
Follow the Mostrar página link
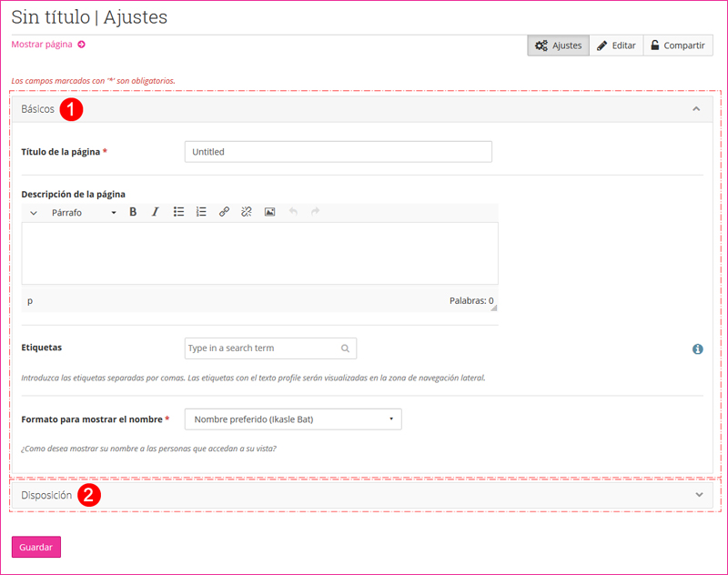(47, 44)
